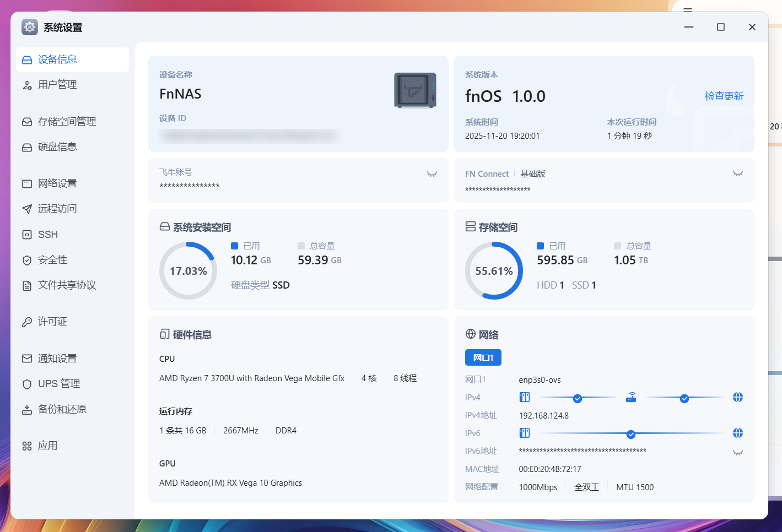Go to 存储空间管理
Image resolution: width=782 pixels, height=532 pixels.
click(x=67, y=122)
